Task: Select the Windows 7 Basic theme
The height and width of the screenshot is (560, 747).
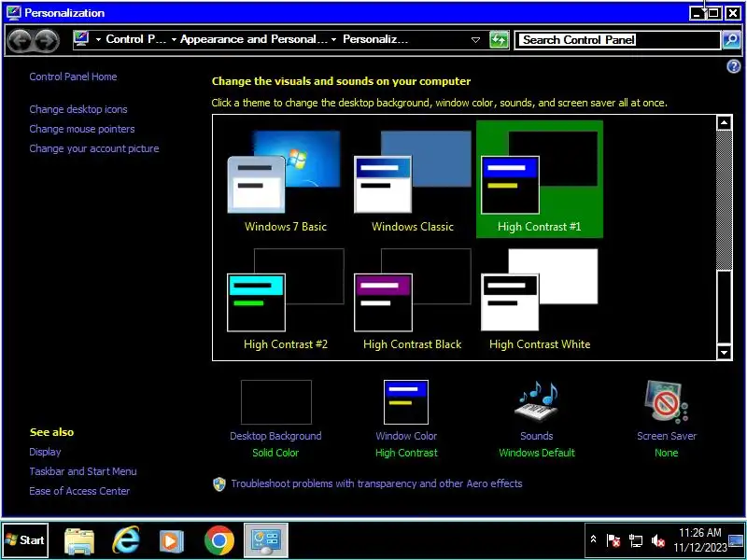Action: click(x=286, y=179)
